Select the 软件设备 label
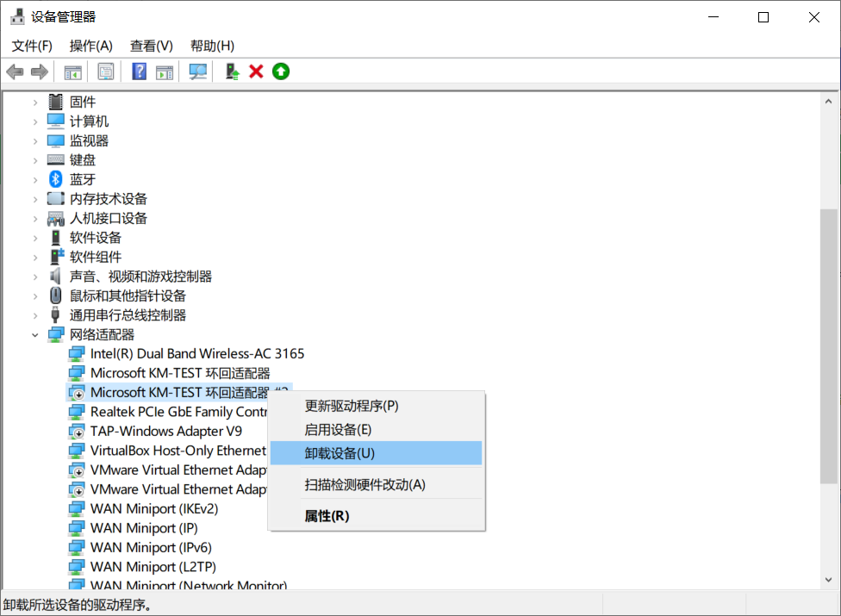The height and width of the screenshot is (616, 841). tap(96, 238)
